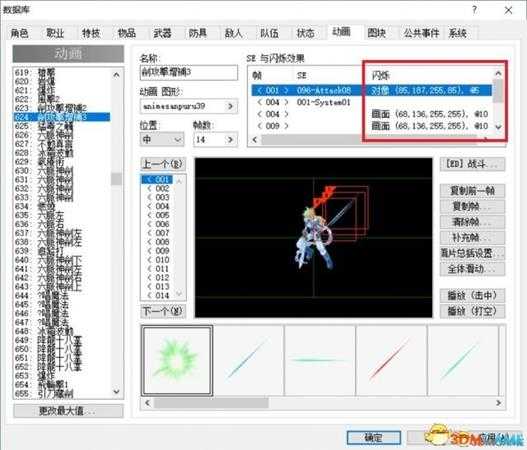
Task: Select the flash row for frame 009
Action: click(x=371, y=126)
